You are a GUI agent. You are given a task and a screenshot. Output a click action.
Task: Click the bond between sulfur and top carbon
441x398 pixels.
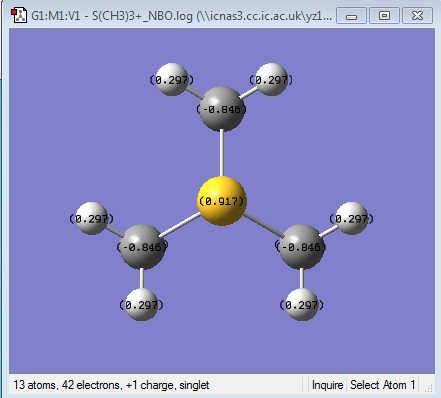coord(221,154)
